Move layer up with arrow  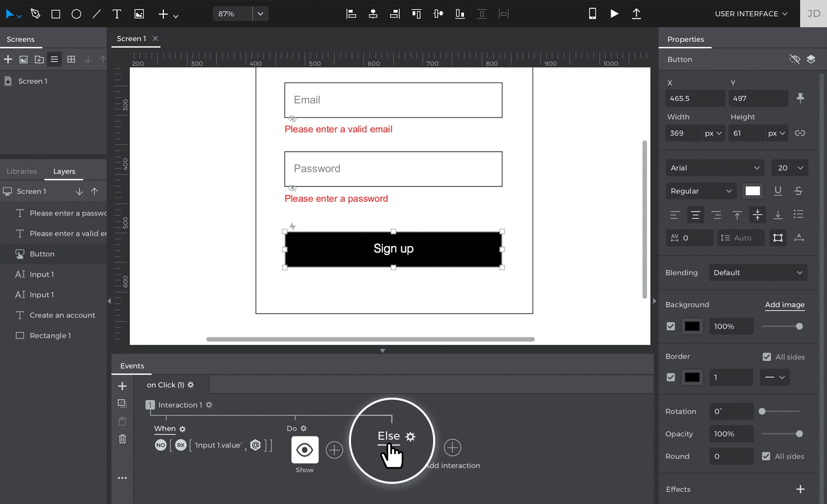94,192
